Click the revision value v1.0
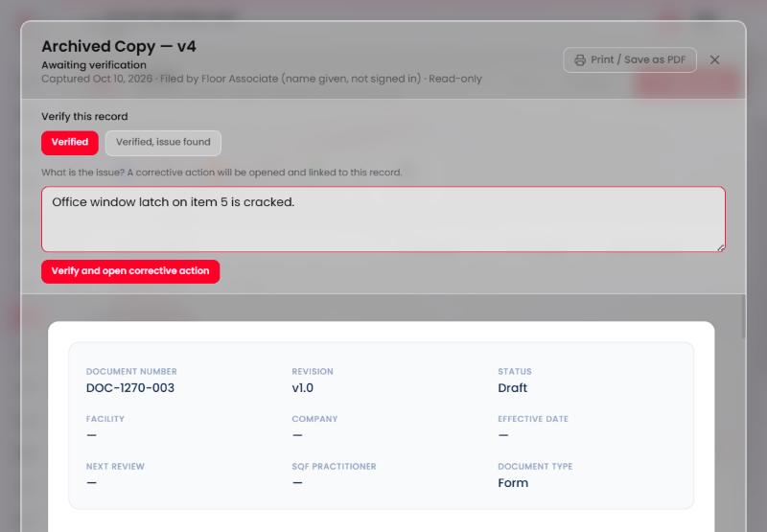The height and width of the screenshot is (532, 767). click(x=303, y=388)
